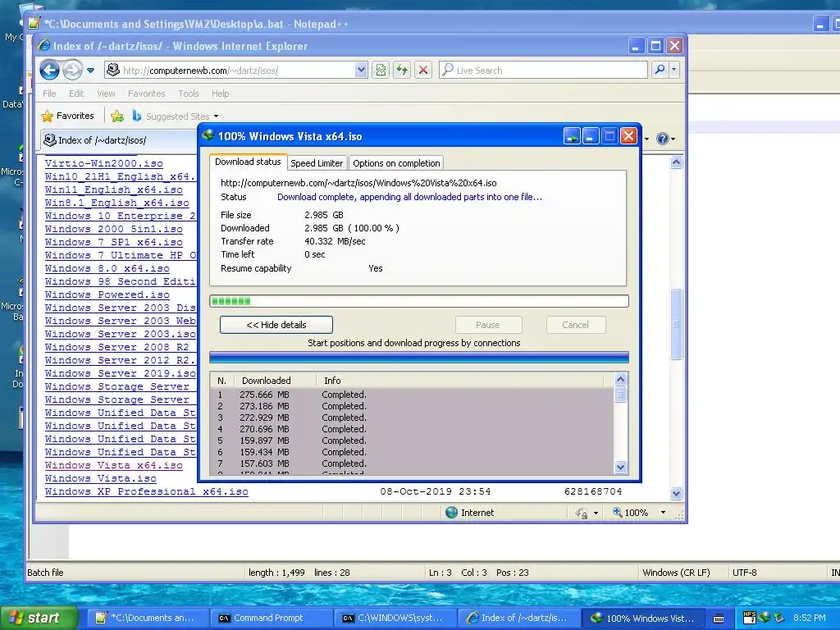Click the Cancel button

pos(575,325)
